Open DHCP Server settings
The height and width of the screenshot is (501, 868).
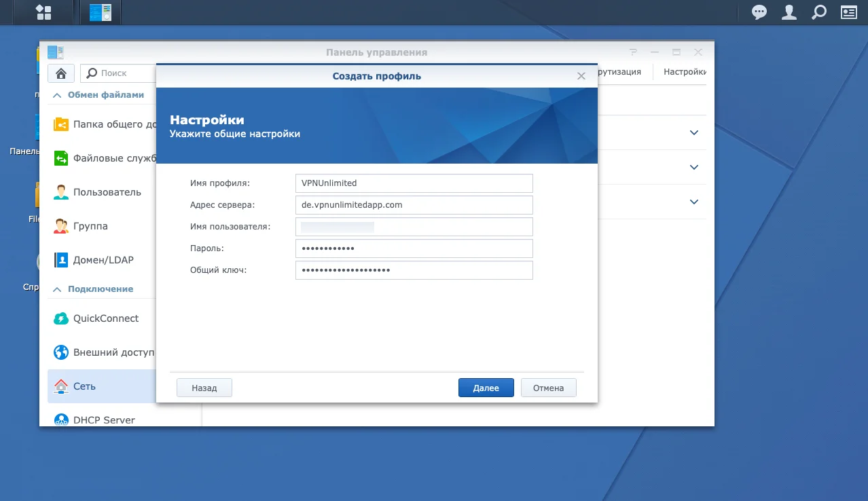[104, 420]
